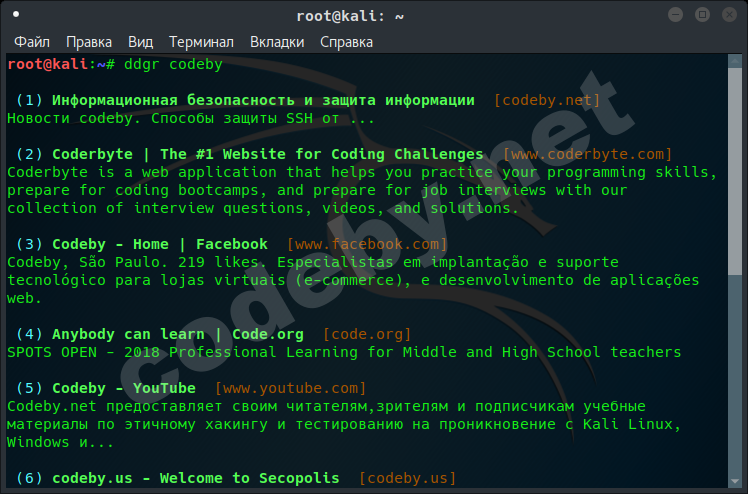Click the 'Codeby - YouTube' result title
Screen dimensions: 748x494
(x=124, y=388)
